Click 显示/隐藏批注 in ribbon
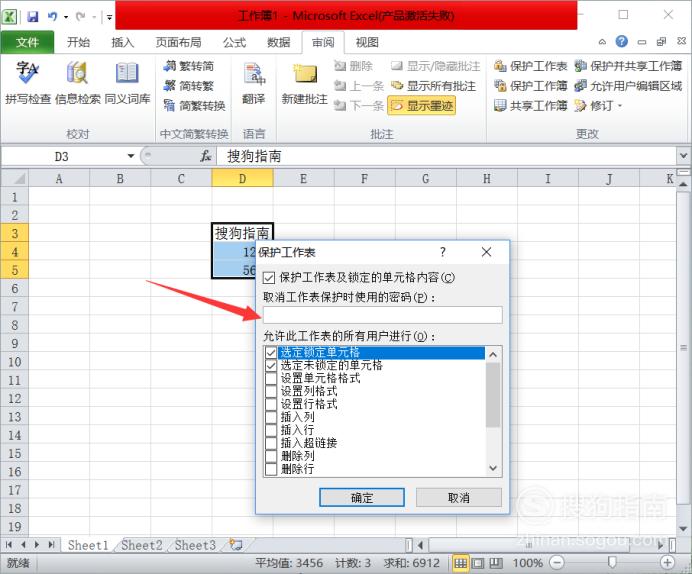The height and width of the screenshot is (574, 692). [435, 66]
